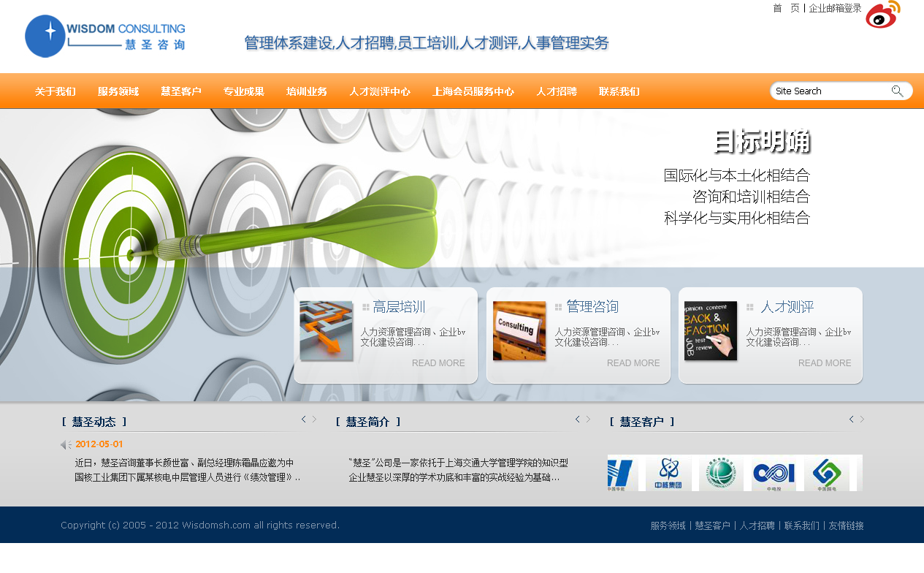Viewport: 924px width, 573px height.
Task: Click the State Grid green globe logo
Action: click(721, 473)
